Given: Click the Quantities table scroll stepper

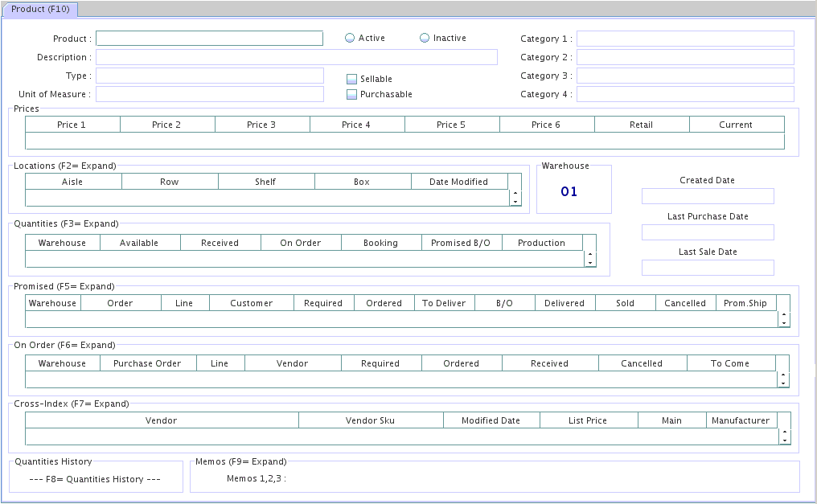Looking at the screenshot, I should click(589, 259).
